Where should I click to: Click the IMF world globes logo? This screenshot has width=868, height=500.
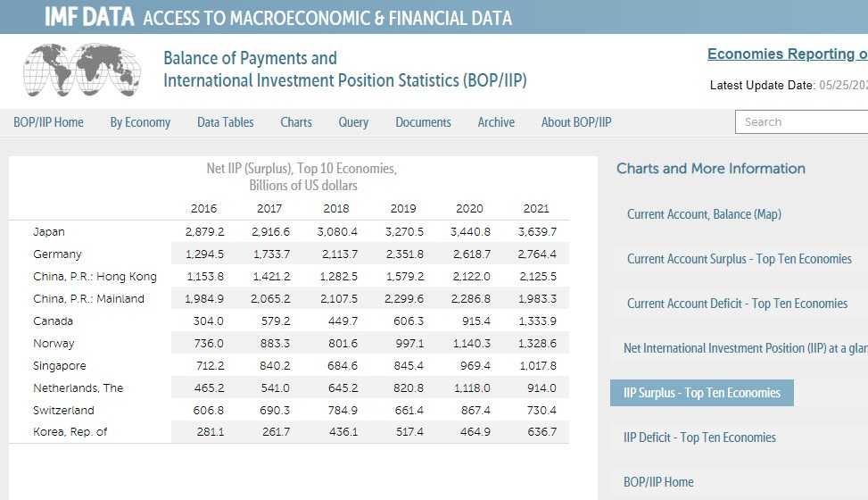[x=81, y=70]
